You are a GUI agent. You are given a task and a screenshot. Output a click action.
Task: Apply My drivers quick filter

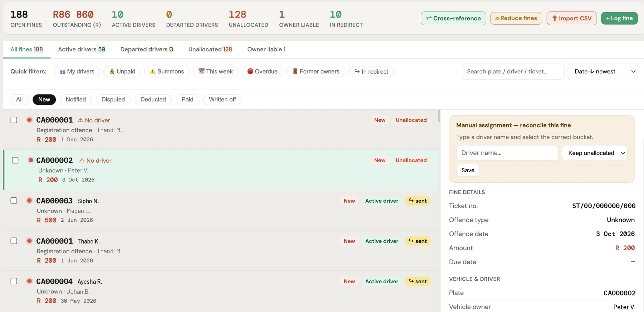pyautogui.click(x=77, y=72)
